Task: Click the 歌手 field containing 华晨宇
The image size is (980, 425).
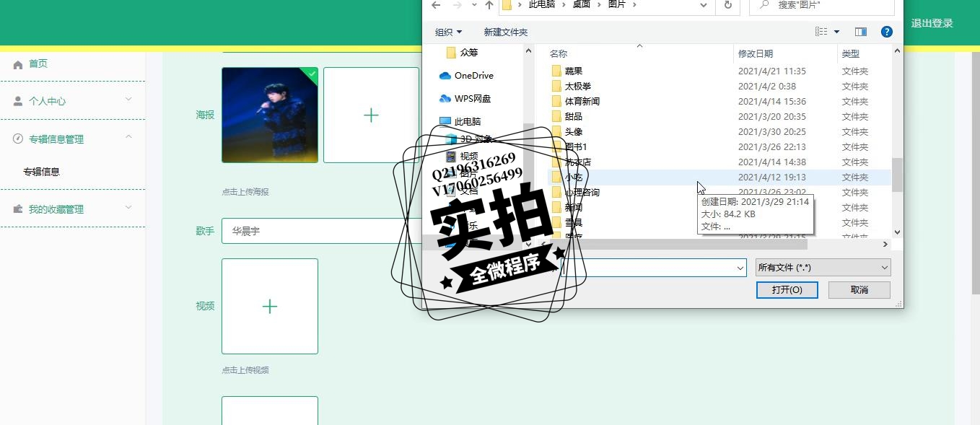Action: [323, 231]
